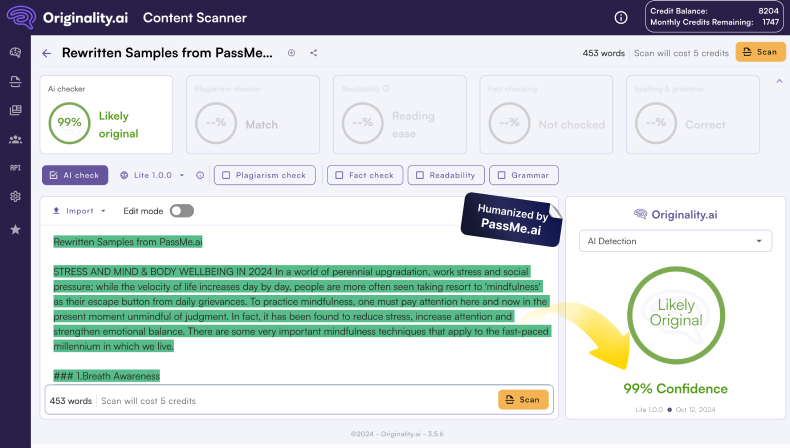Open the newspaper icon in sidebar
790x448 pixels.
(16, 110)
